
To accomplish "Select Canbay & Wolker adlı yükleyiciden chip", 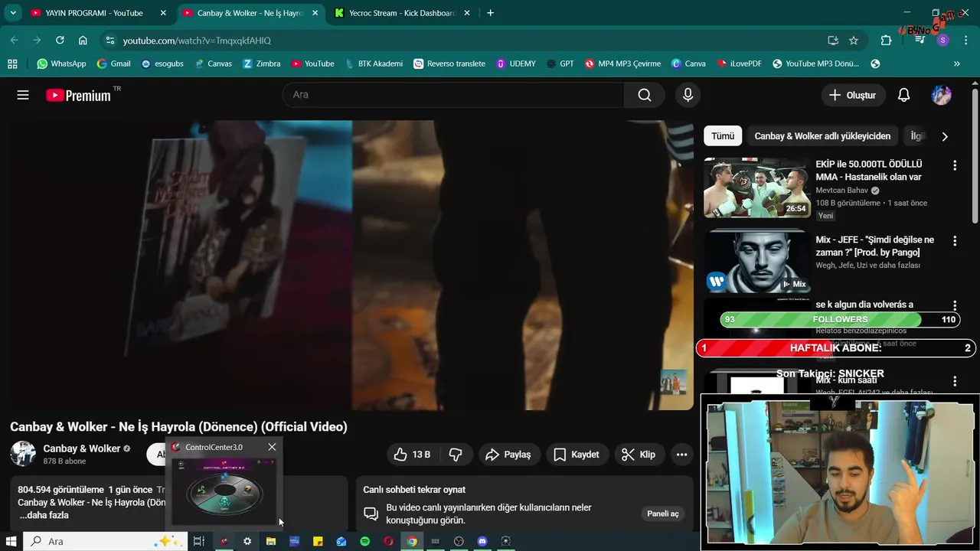I will coord(822,136).
